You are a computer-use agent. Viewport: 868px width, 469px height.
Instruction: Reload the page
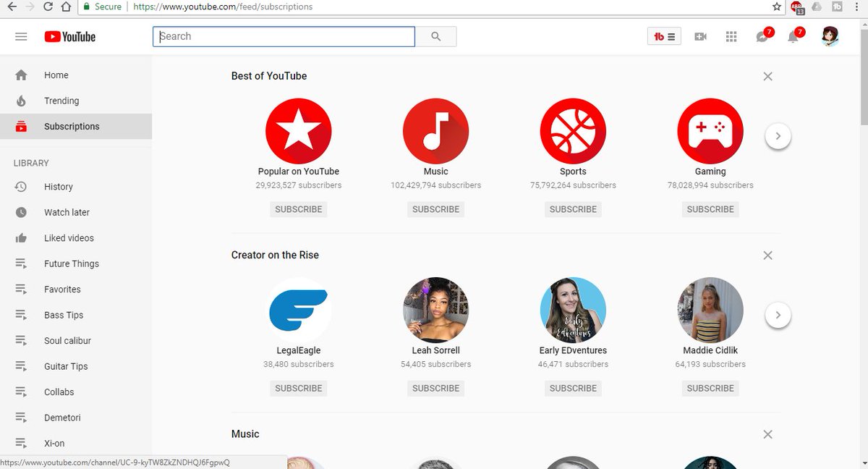point(48,7)
